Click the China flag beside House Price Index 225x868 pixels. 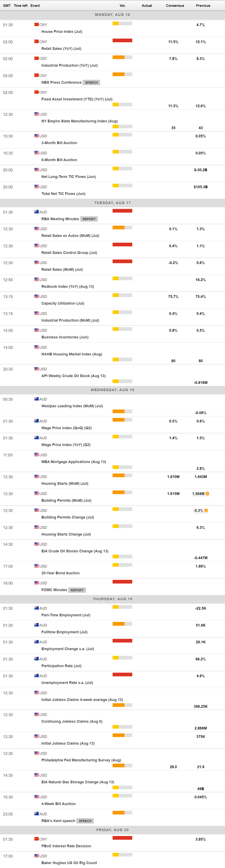pos(36,25)
